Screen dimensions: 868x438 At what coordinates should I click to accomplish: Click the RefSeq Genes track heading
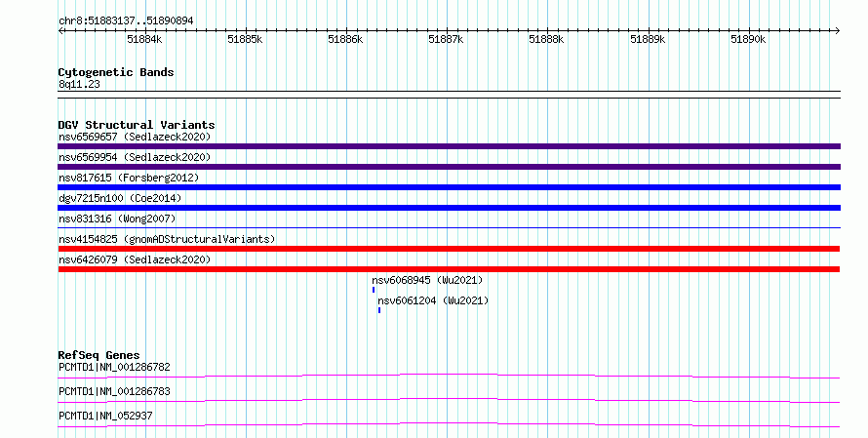click(99, 355)
